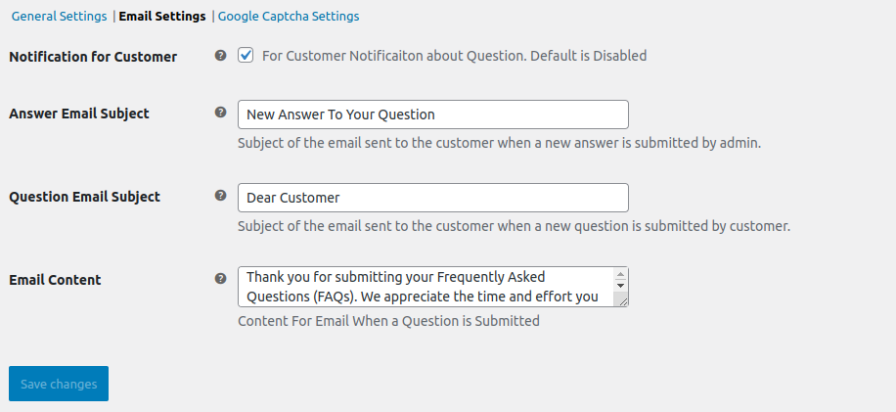
Task: Click the Email Content resize handle
Action: click(x=621, y=300)
